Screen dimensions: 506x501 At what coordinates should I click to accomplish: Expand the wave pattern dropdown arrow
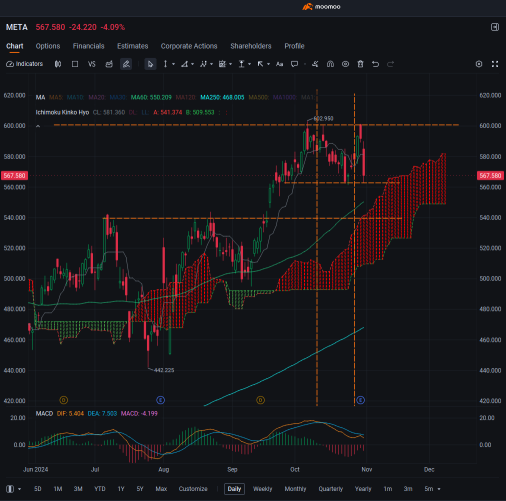[x=211, y=64]
